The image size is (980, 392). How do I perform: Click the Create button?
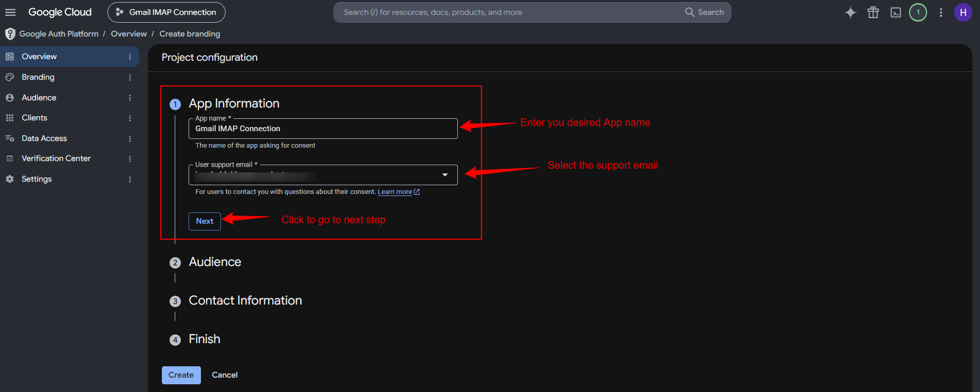pyautogui.click(x=181, y=375)
